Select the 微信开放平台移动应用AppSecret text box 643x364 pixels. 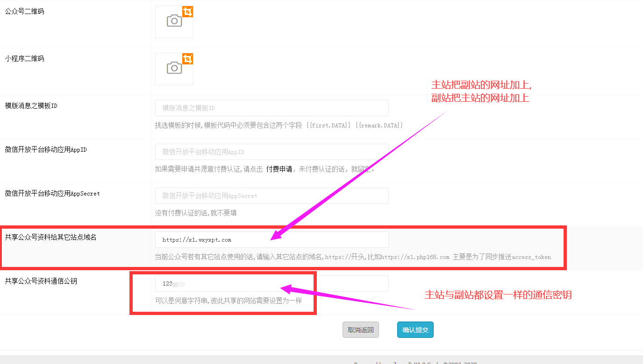pyautogui.click(x=271, y=196)
